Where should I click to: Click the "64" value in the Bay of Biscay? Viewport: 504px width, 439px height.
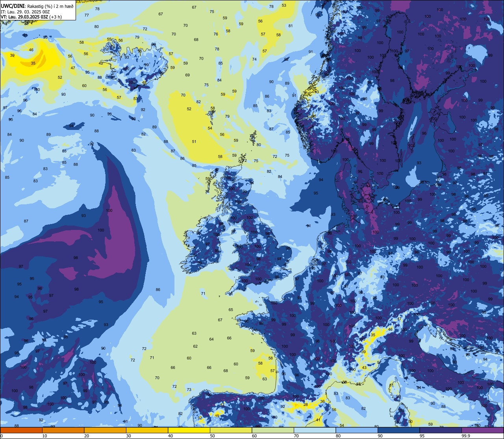click(211, 339)
